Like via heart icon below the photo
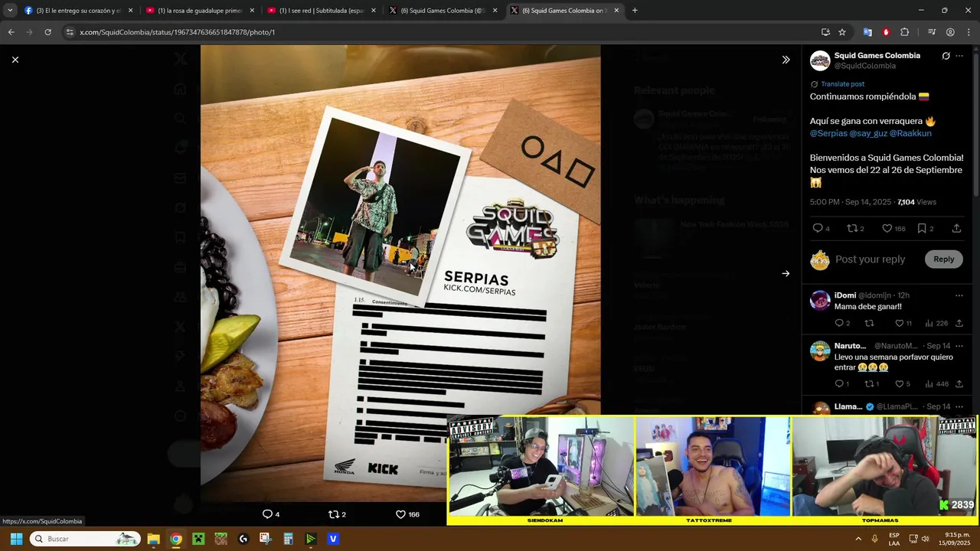 [x=400, y=514]
